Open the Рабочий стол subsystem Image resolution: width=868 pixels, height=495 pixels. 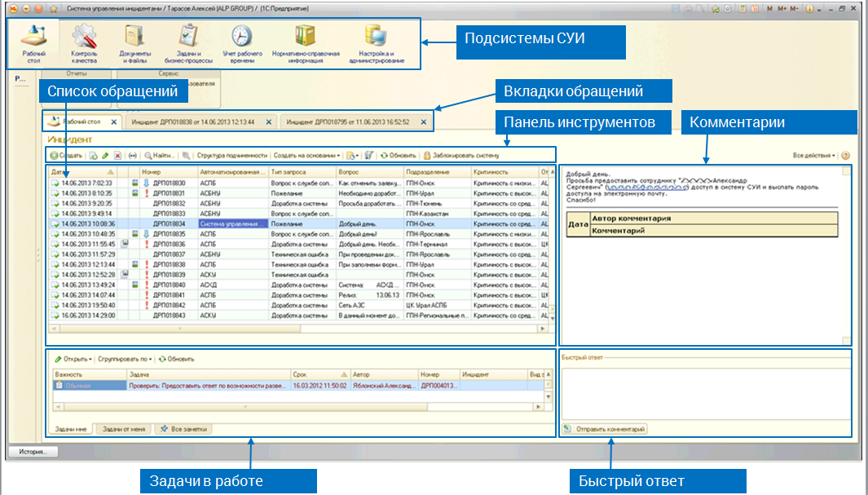[x=33, y=44]
